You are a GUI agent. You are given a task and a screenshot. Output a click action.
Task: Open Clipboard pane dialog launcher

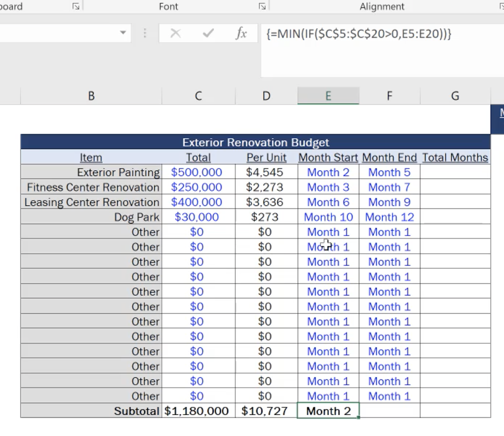76,6
